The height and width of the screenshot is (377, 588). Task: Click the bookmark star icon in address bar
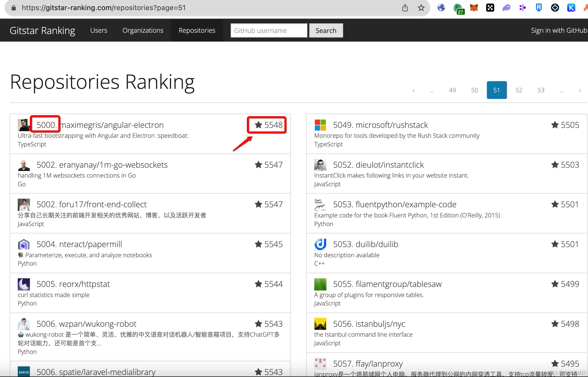pos(421,8)
